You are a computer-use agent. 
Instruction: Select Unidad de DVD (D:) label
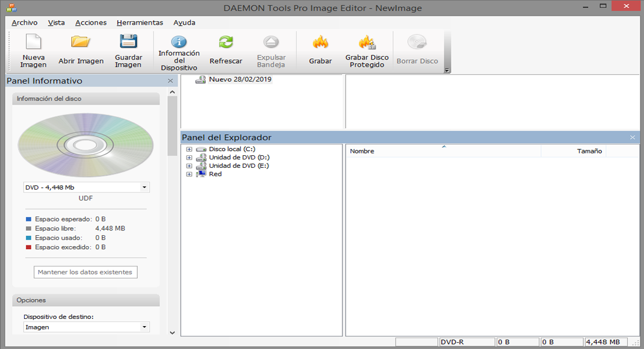point(239,157)
